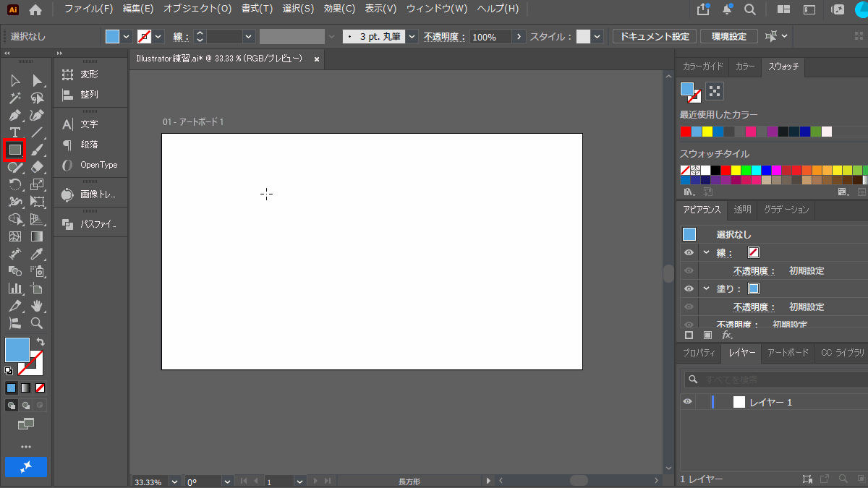Click the fx add effect icon

[x=728, y=335]
